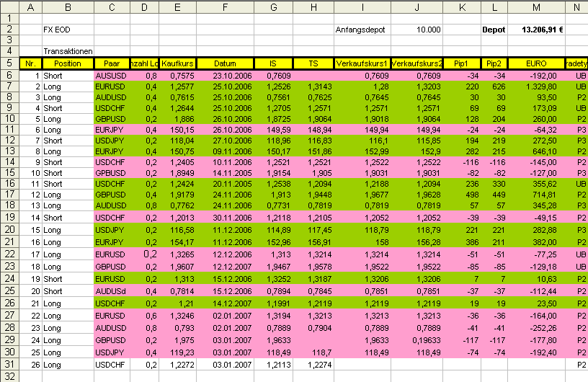588x382 pixels.
Task: Select the "EURO" table header cell
Action: tap(536, 63)
